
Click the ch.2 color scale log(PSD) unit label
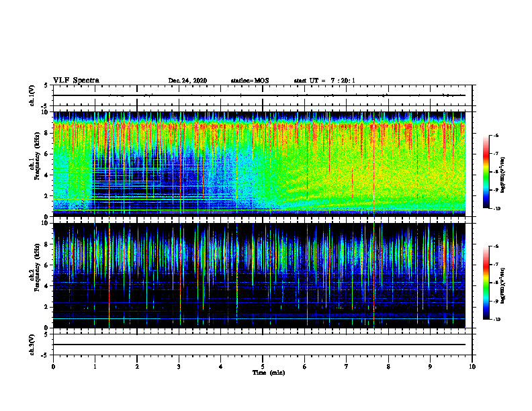pyautogui.click(x=504, y=285)
